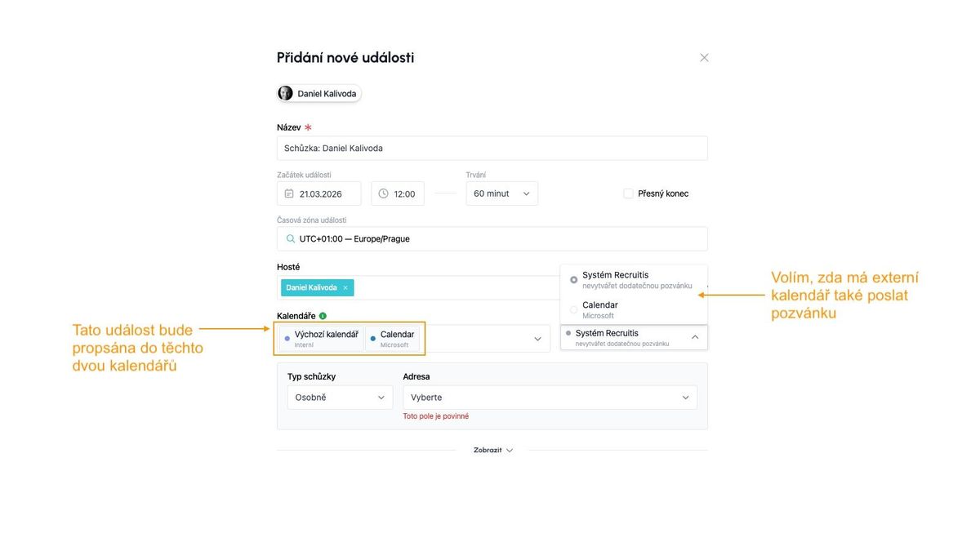Expand the Zobrazit section
Image resolution: width=980 pixels, height=551 pixels.
pyautogui.click(x=493, y=450)
